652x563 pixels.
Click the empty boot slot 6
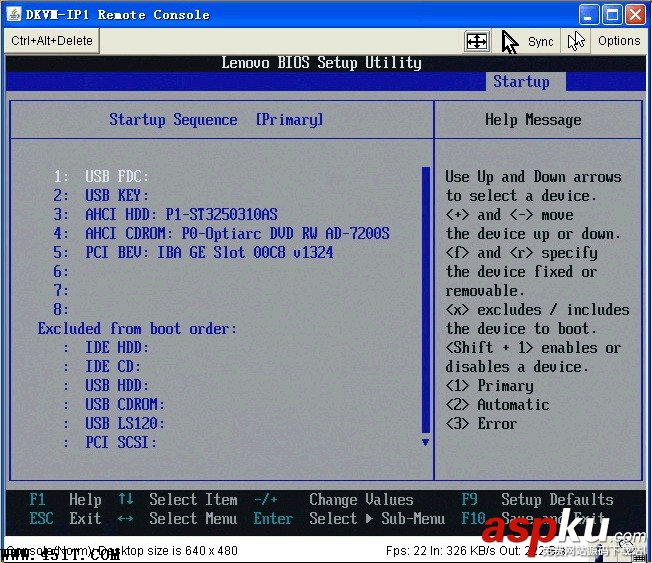(61, 272)
